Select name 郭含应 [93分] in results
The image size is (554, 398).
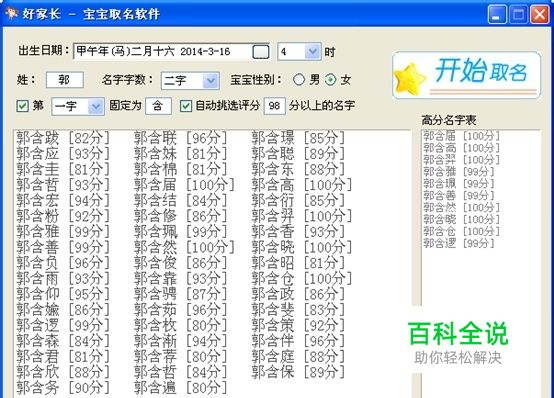(63, 153)
